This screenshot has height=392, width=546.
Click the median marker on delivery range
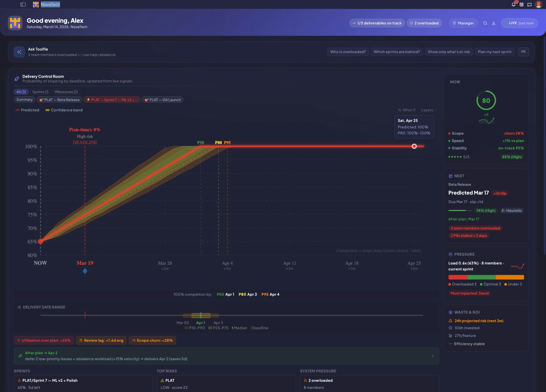(201, 315)
